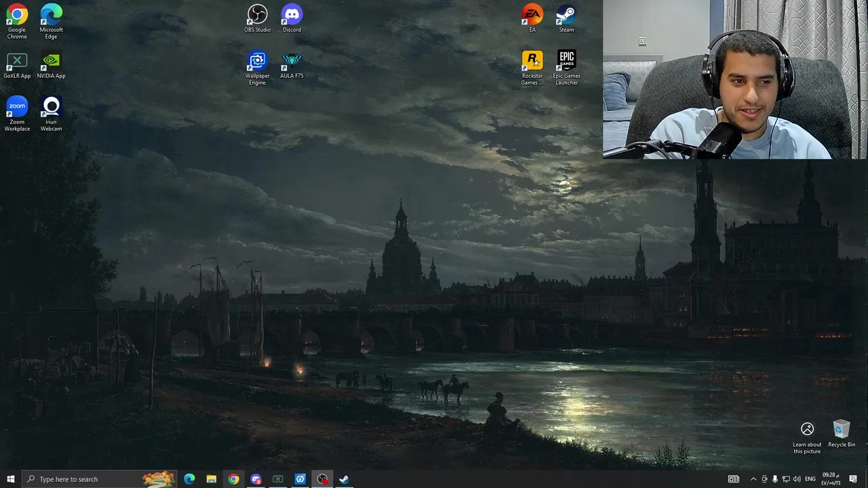Select the OBS Studio desktop icon
The image size is (868, 488).
257,18
